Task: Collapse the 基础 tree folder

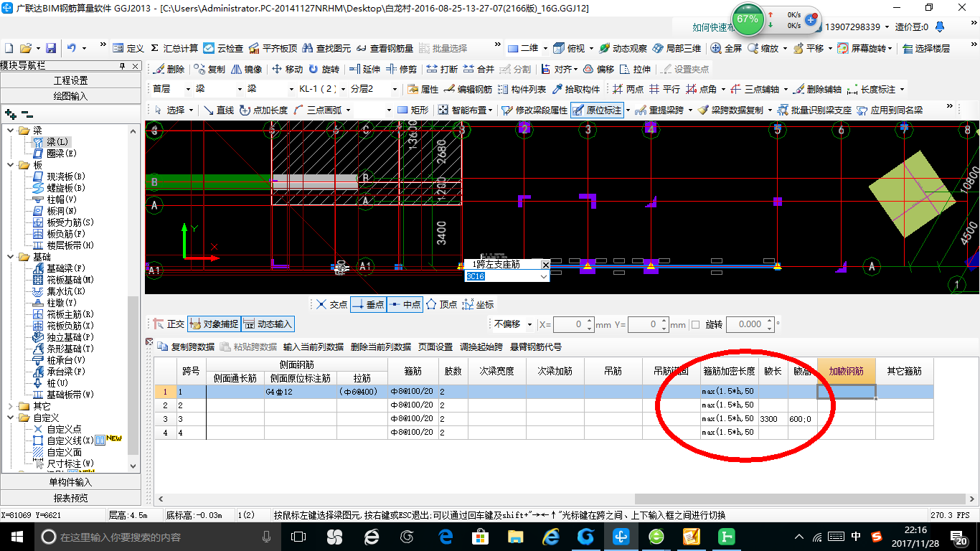Action: [x=11, y=257]
